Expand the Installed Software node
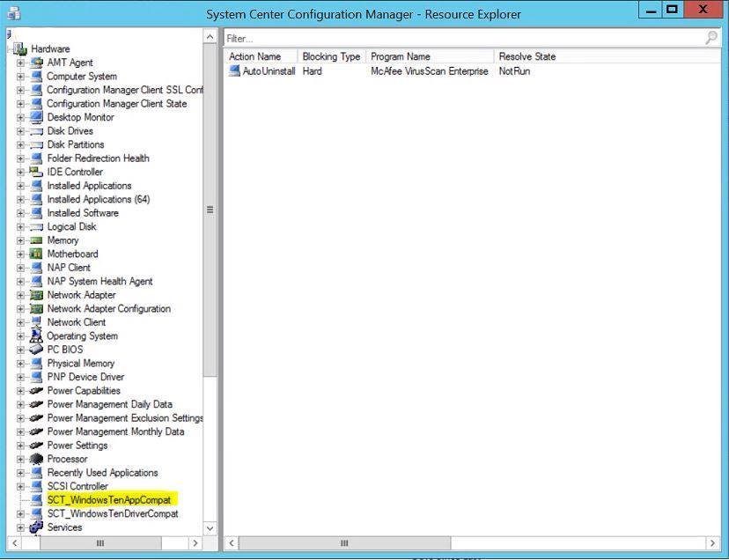Screen dimensions: 729x560 tap(20, 213)
